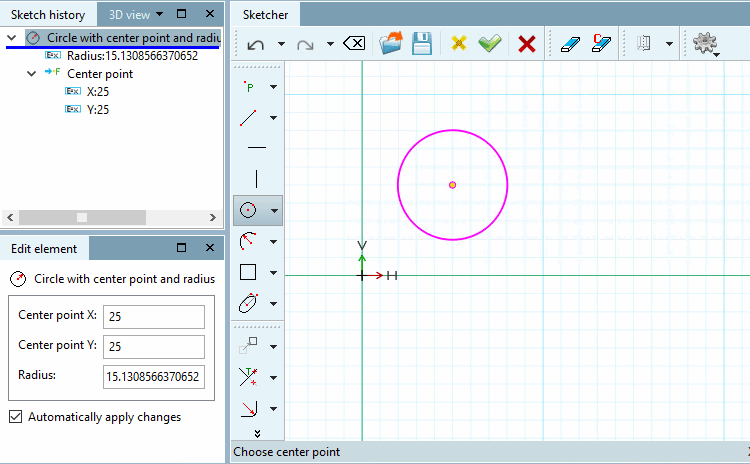Open the Edit element tab

pos(44,249)
